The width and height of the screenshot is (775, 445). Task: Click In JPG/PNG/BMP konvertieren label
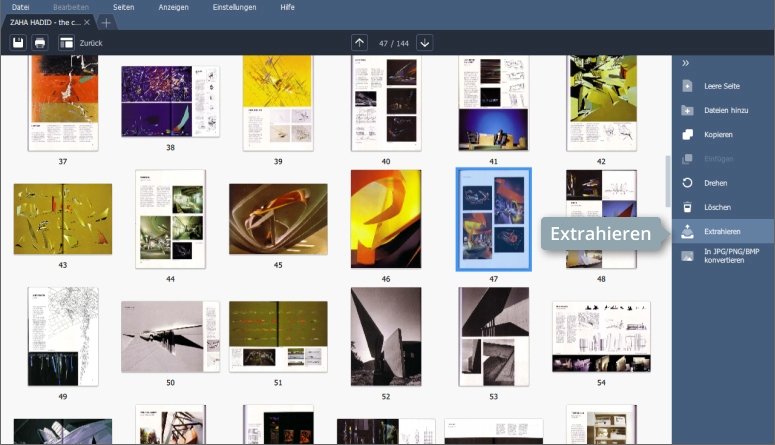point(732,256)
